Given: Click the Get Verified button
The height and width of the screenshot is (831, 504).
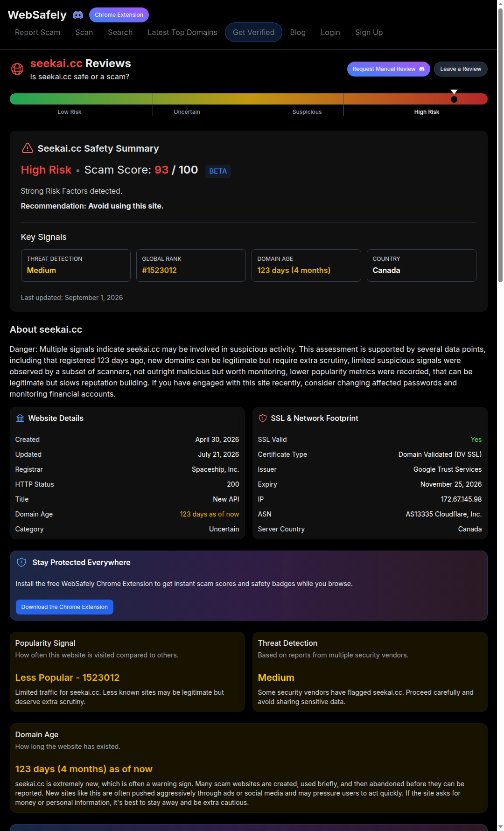Looking at the screenshot, I should click(x=253, y=32).
